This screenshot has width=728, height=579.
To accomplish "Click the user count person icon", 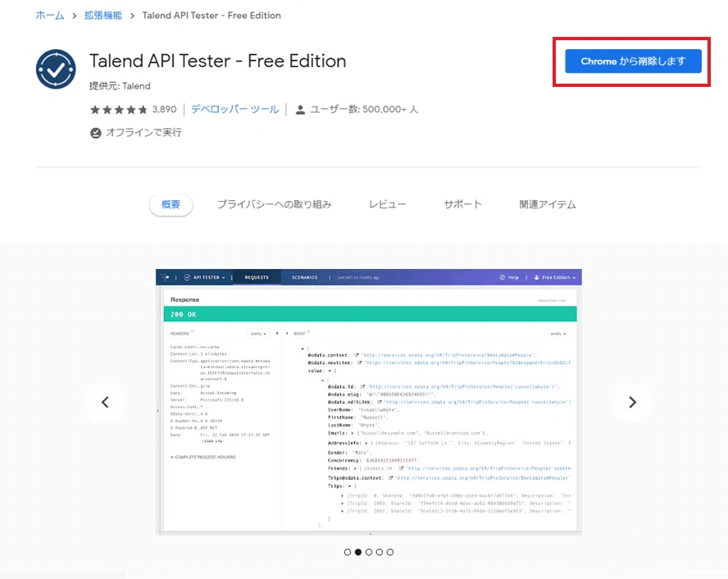I will tap(300, 110).
